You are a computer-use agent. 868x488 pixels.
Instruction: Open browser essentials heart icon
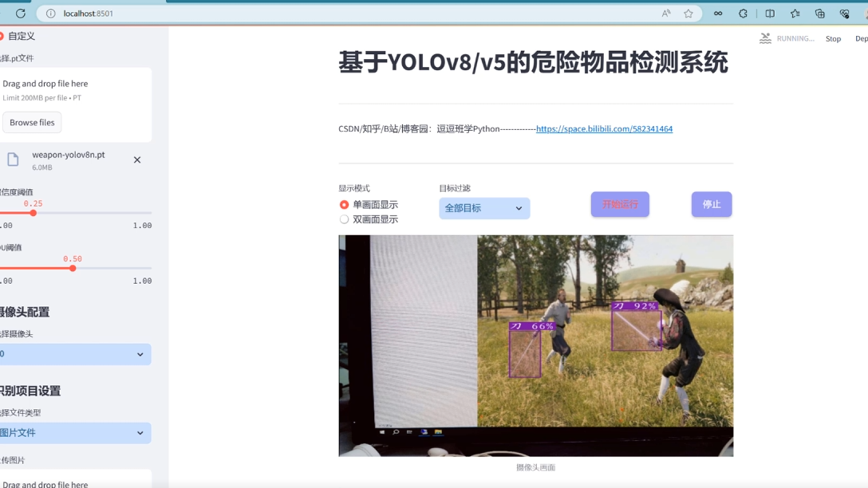[844, 14]
